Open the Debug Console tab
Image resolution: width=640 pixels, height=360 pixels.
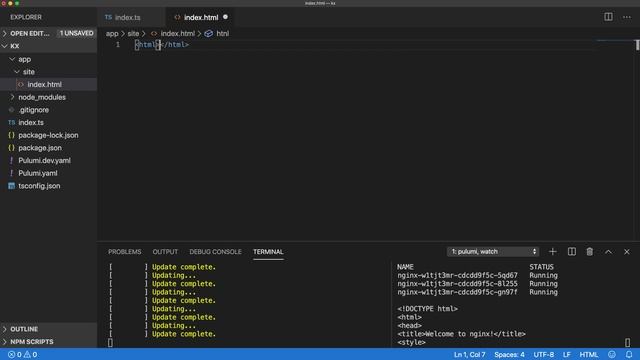click(215, 252)
